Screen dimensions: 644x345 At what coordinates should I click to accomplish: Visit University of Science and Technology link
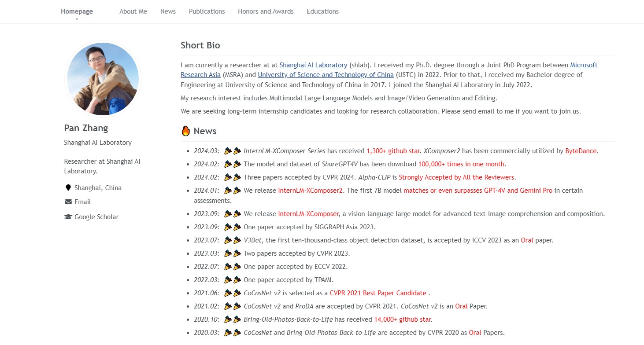pos(326,75)
